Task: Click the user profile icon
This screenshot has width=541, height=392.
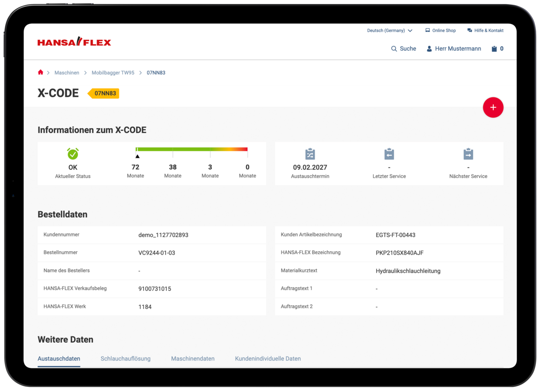Action: (429, 49)
